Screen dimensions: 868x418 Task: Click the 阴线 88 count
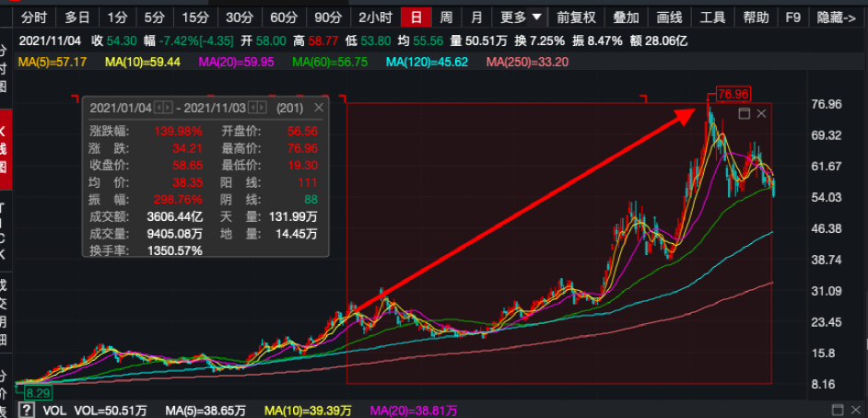pos(310,200)
